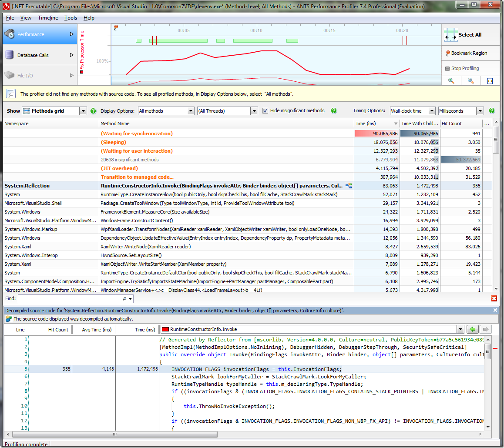Click the Select All button
The image size is (504, 448).
(x=470, y=35)
